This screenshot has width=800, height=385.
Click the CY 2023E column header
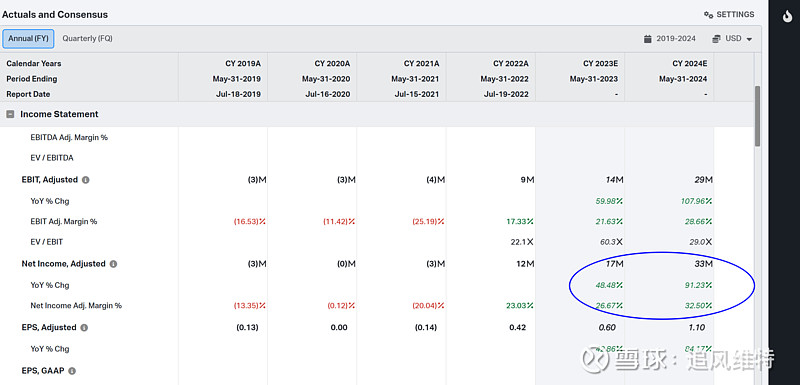pyautogui.click(x=600, y=64)
